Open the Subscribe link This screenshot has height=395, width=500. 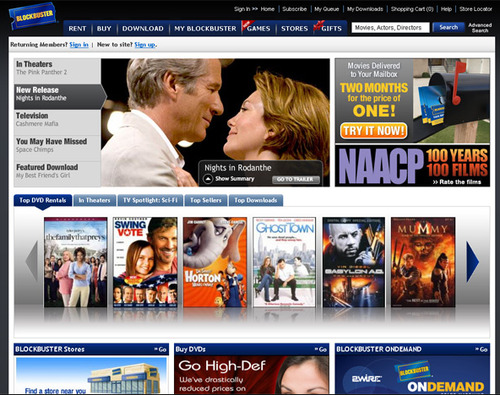point(294,9)
